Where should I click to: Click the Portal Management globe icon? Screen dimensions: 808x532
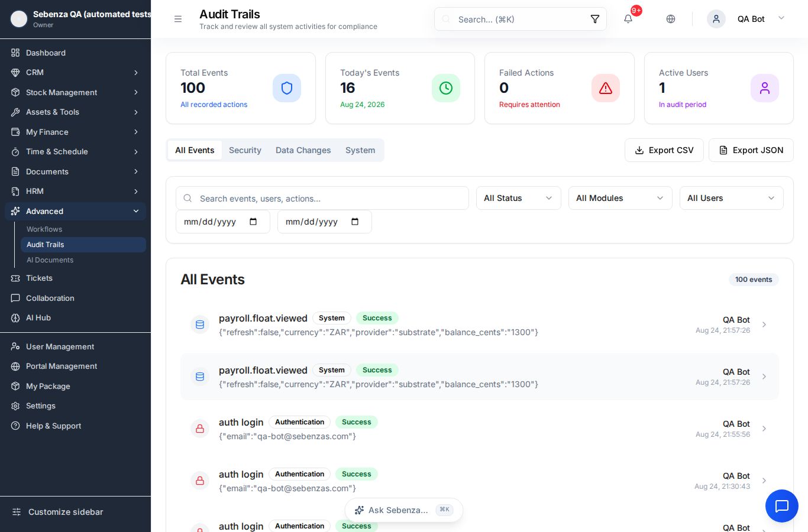pos(15,366)
